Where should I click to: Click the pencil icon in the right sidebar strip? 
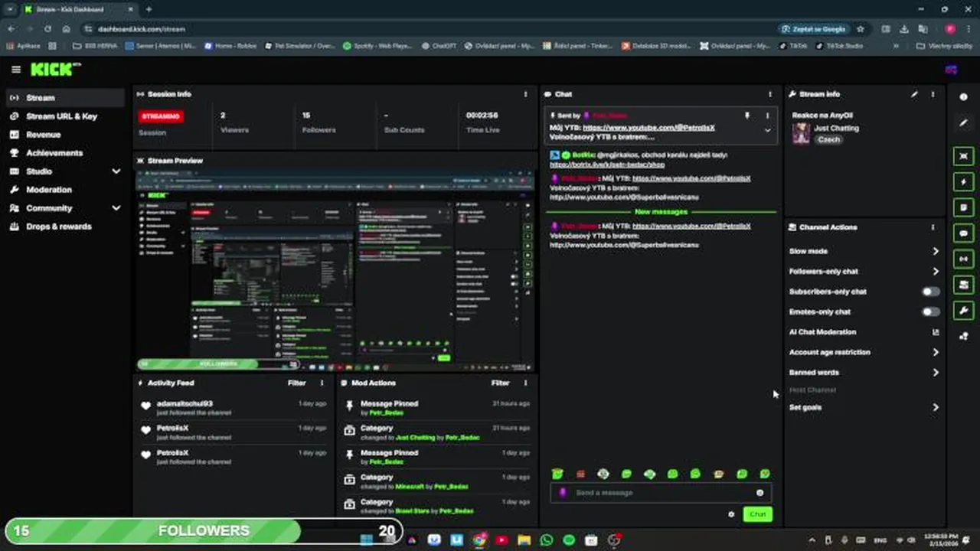tap(964, 122)
